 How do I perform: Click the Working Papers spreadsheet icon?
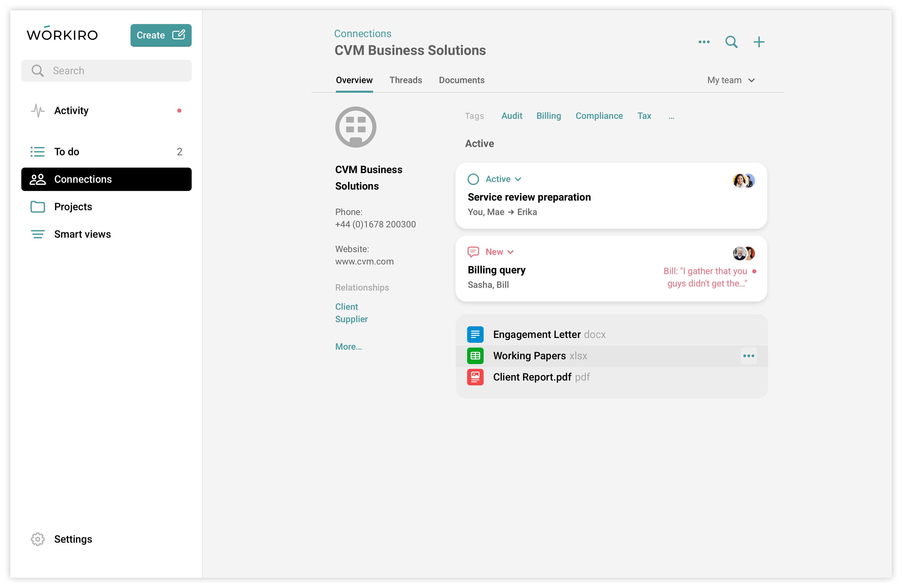click(x=475, y=356)
